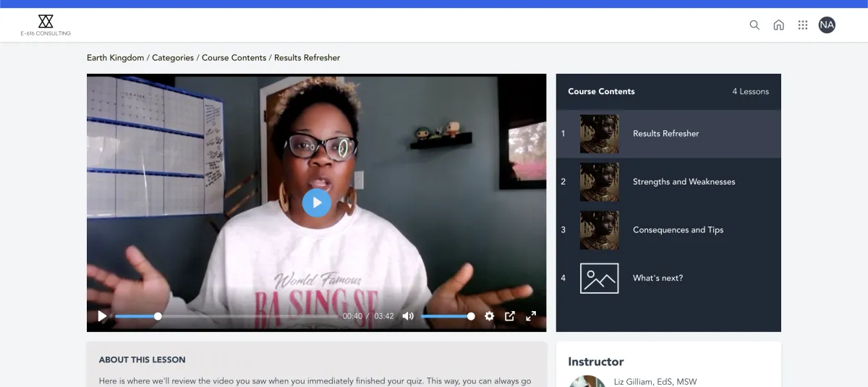Click the 4 Lessons count
This screenshot has width=868, height=387.
[x=751, y=92]
